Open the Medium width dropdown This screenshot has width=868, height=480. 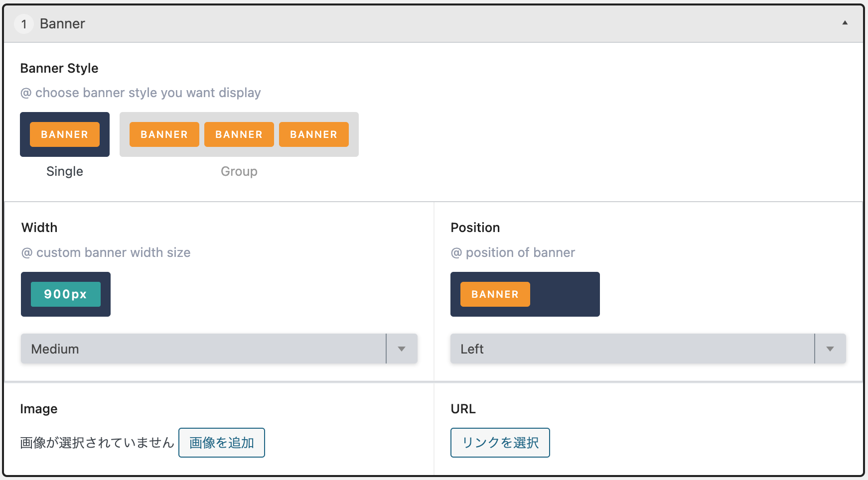[203, 349]
